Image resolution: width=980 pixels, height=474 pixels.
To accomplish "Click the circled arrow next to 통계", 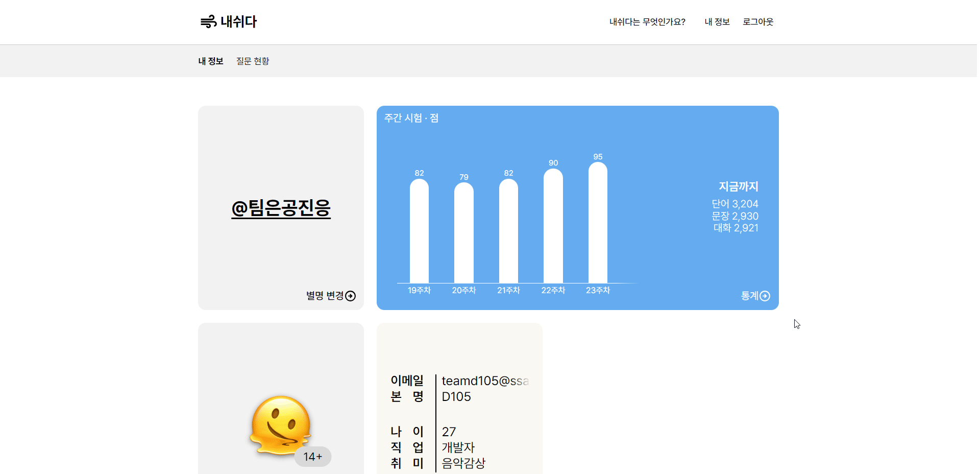I will 765,296.
